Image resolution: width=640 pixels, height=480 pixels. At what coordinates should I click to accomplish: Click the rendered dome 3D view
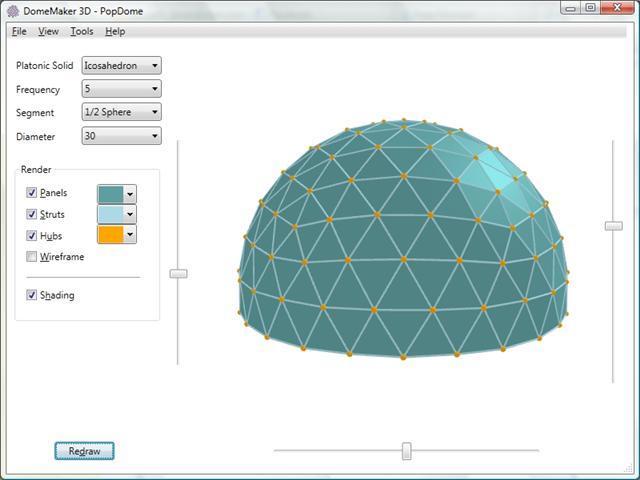point(403,240)
